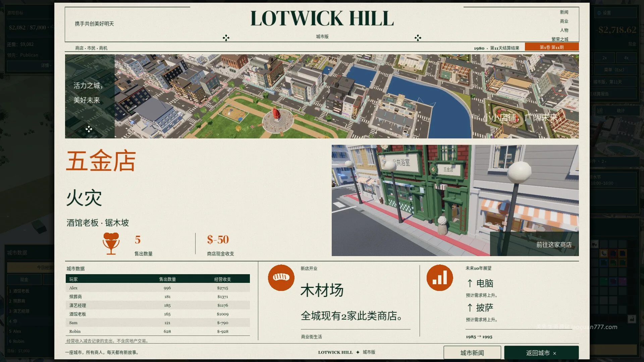
Task: Select Alex row in city data table
Action: pos(158,288)
